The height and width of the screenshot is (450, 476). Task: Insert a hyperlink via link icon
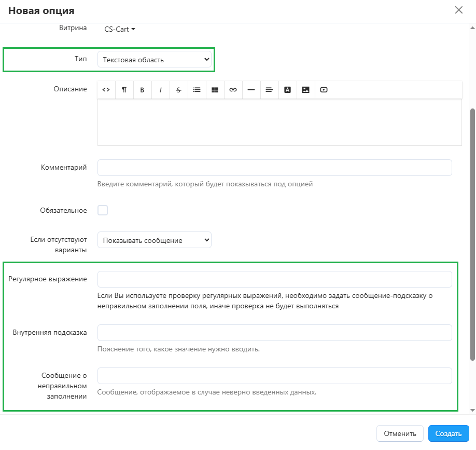pos(233,90)
